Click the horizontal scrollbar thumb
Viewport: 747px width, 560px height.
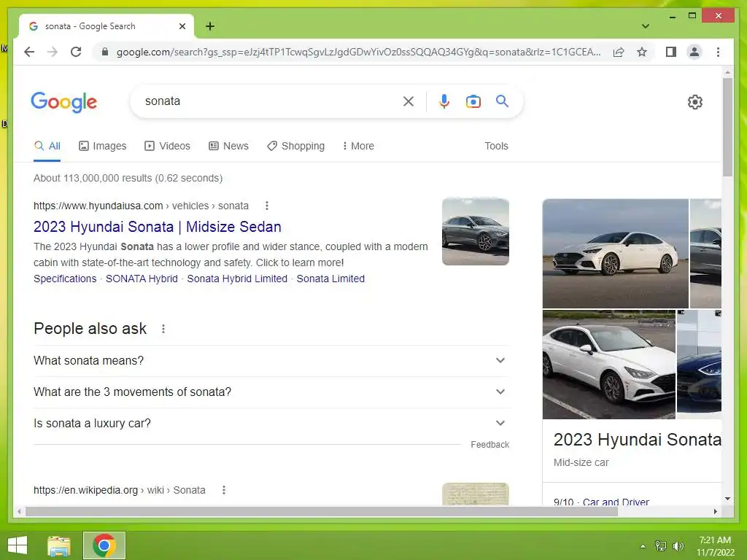point(322,511)
